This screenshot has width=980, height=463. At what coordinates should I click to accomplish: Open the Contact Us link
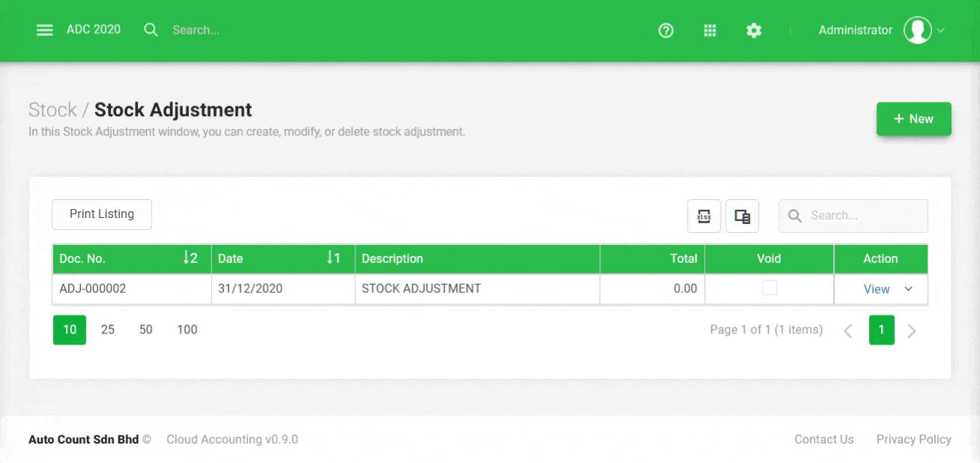click(823, 440)
